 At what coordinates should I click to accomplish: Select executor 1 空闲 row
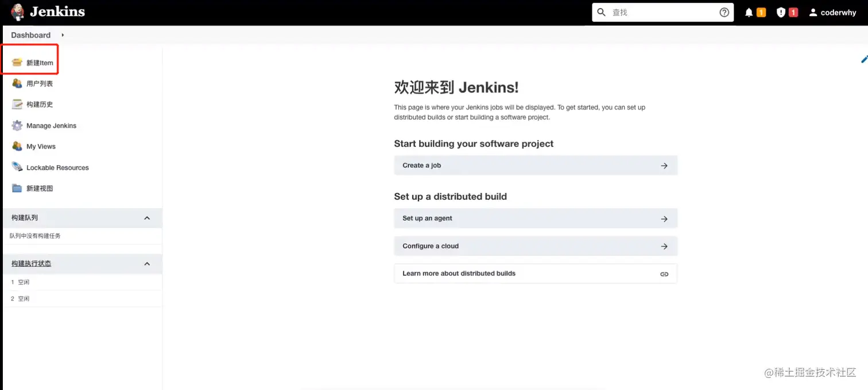coord(83,282)
